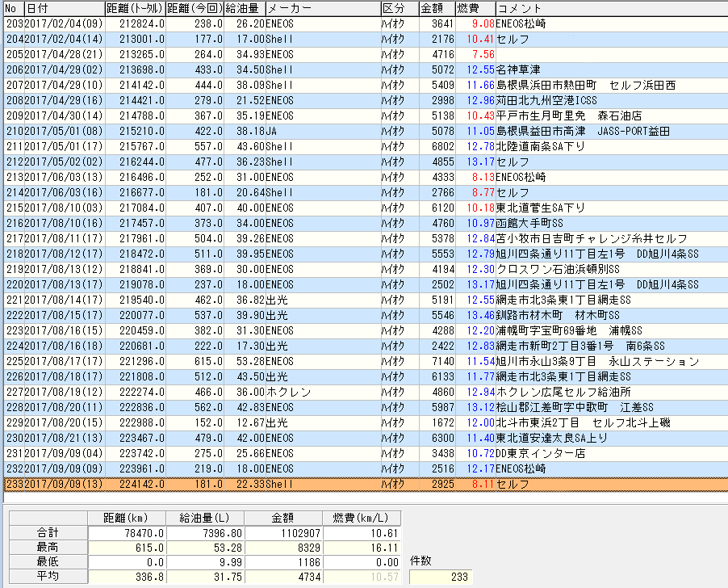728x588 pixels.
Task: Select the row with date 2017/02/04(14)
Action: 366,39
